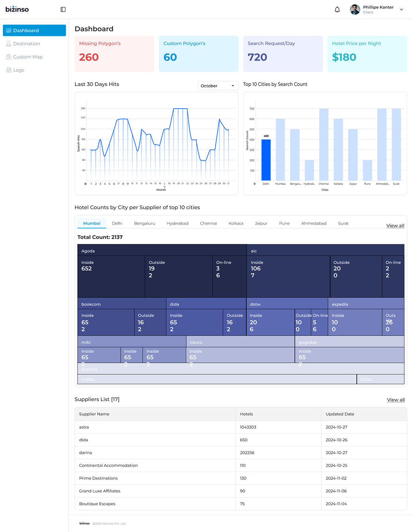The width and height of the screenshot is (413, 532).
Task: Click the Dashboard sidebar icon
Action: tap(8, 30)
